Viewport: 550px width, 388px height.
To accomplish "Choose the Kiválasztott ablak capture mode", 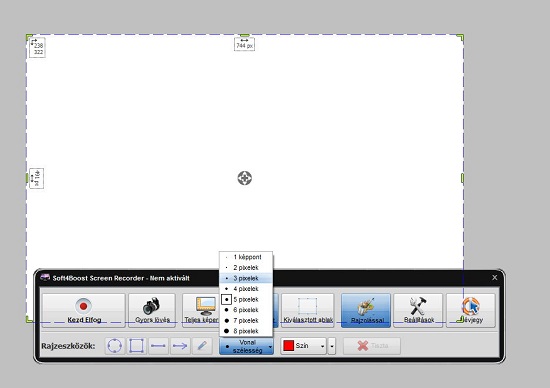I will click(x=308, y=310).
